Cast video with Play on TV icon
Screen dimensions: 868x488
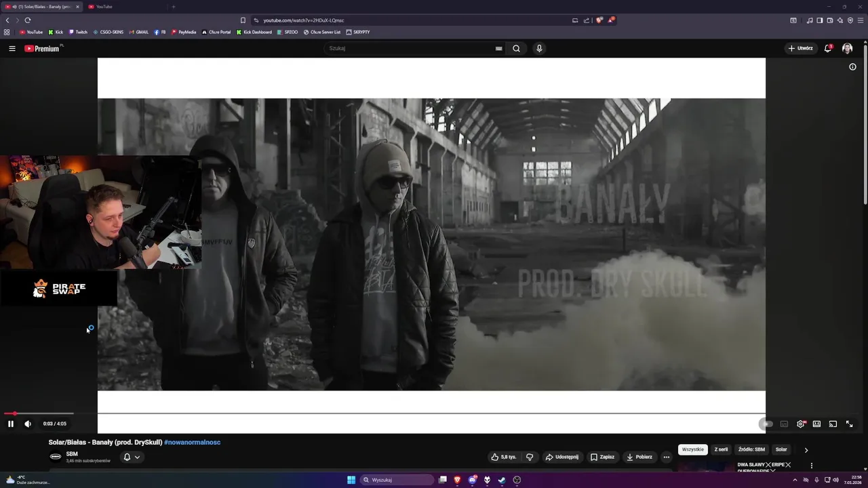(x=833, y=424)
